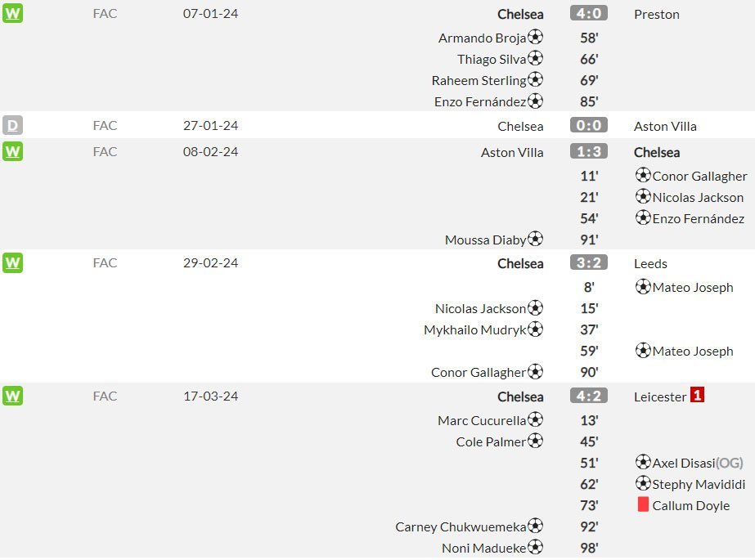Open the Leeds team link
This screenshot has height=560, width=755.
click(x=650, y=263)
